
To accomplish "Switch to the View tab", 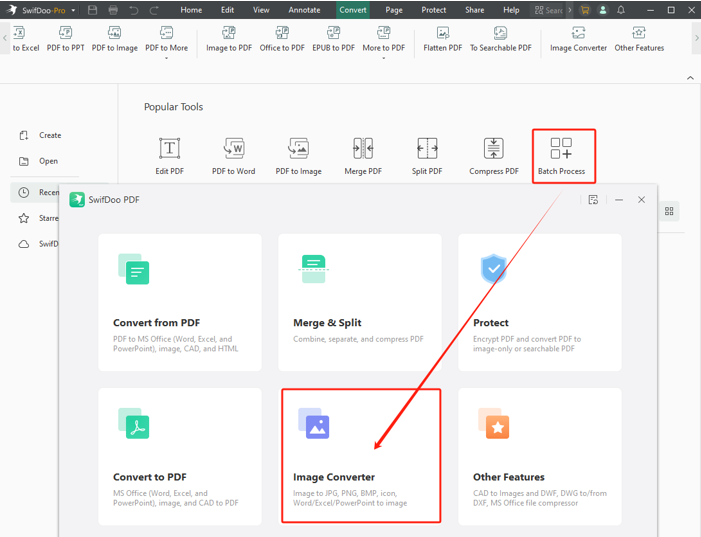I will pyautogui.click(x=261, y=10).
